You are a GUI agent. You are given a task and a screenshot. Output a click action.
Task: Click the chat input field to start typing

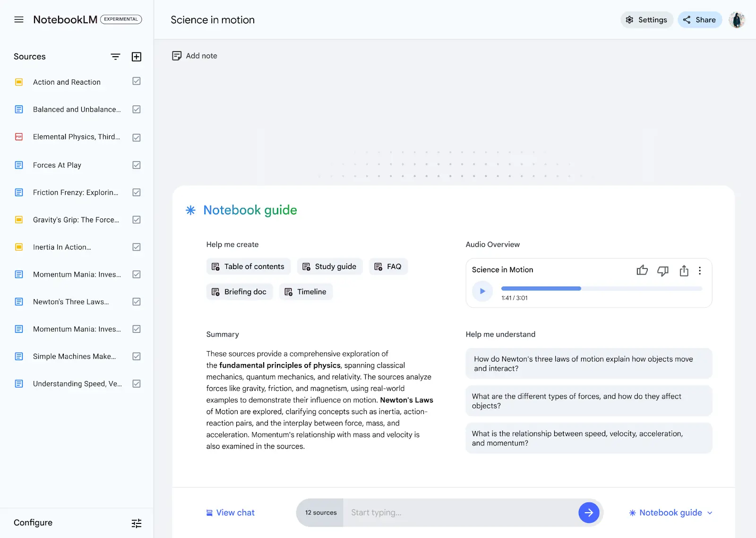click(x=449, y=512)
